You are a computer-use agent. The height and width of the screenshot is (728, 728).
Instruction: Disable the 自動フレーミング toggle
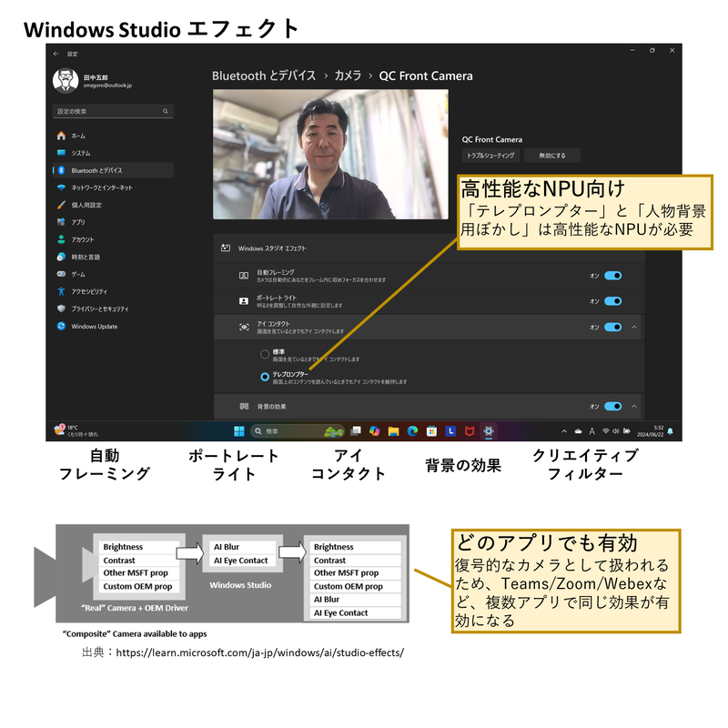pos(612,276)
